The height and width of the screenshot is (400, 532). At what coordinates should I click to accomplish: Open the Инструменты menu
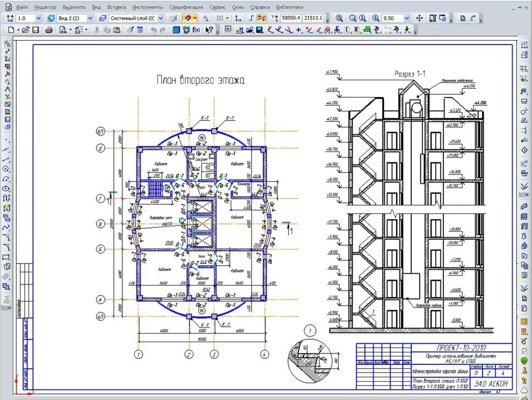click(148, 7)
